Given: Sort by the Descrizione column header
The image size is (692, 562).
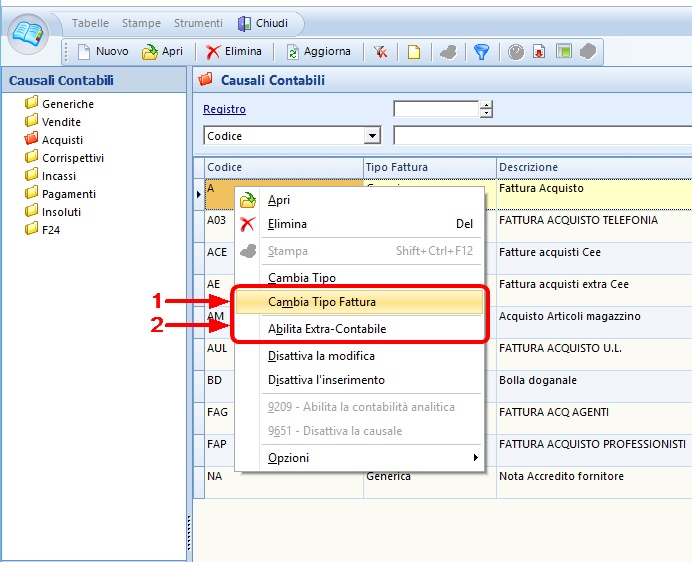Looking at the screenshot, I should (x=590, y=167).
